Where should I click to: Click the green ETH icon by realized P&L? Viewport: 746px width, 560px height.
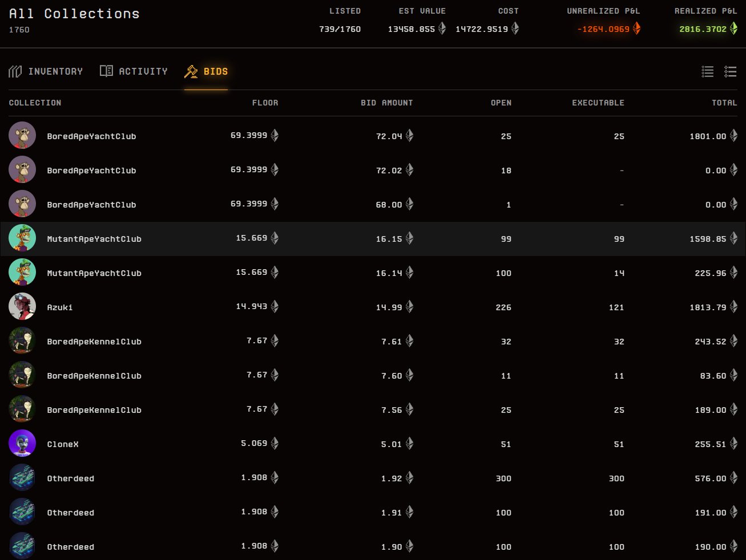tap(733, 28)
